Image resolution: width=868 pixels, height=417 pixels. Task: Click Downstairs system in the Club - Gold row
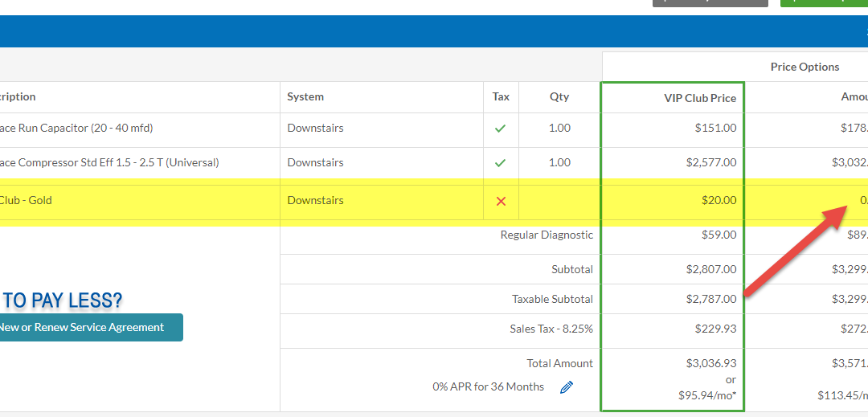315,201
